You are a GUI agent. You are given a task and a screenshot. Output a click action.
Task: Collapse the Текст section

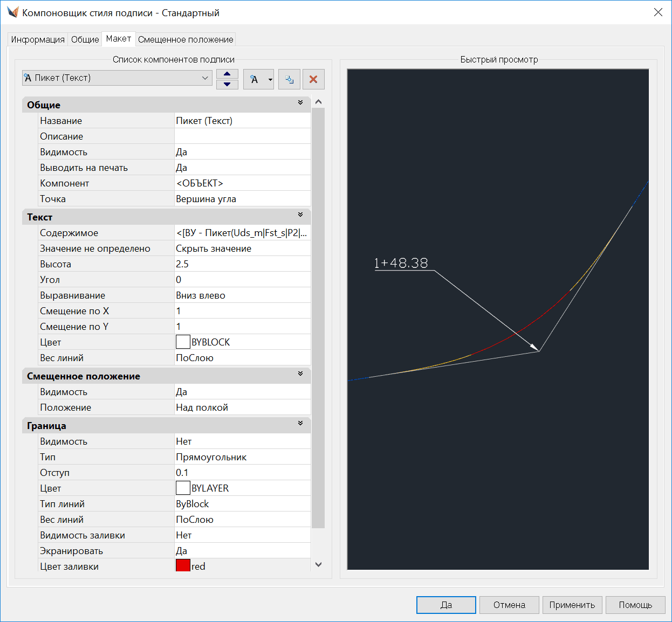pyautogui.click(x=300, y=215)
